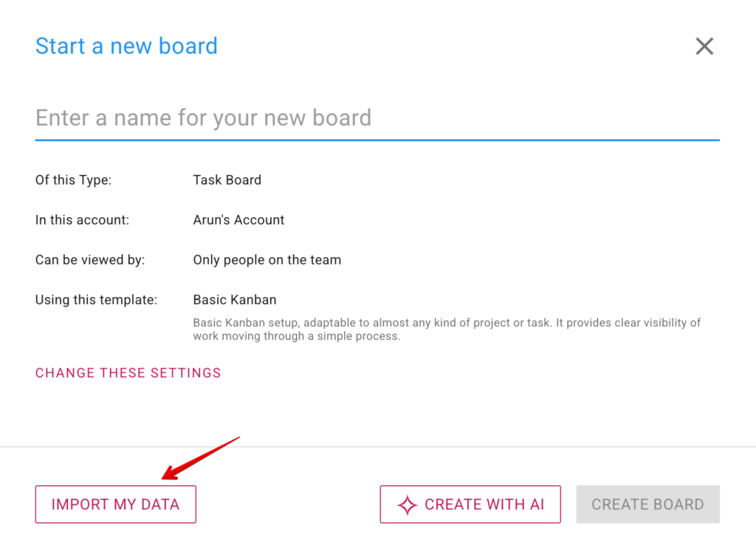Click the Using this template label
This screenshot has height=559, width=756.
pyautogui.click(x=96, y=299)
